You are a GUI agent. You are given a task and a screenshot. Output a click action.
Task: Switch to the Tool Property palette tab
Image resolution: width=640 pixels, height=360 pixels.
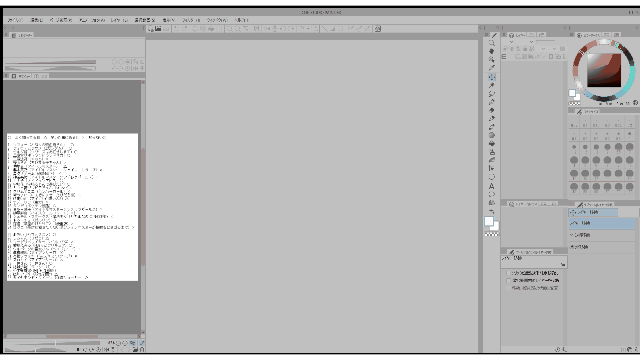pyautogui.click(x=530, y=252)
